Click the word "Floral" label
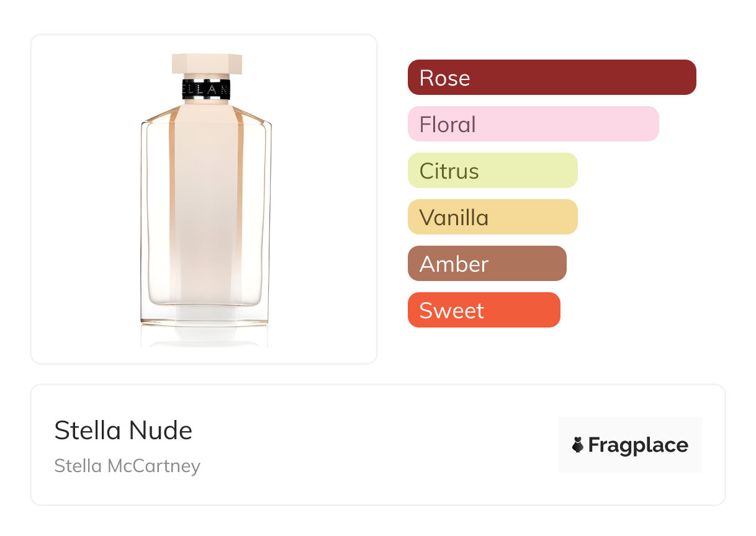The width and height of the screenshot is (756, 536). pos(448,125)
